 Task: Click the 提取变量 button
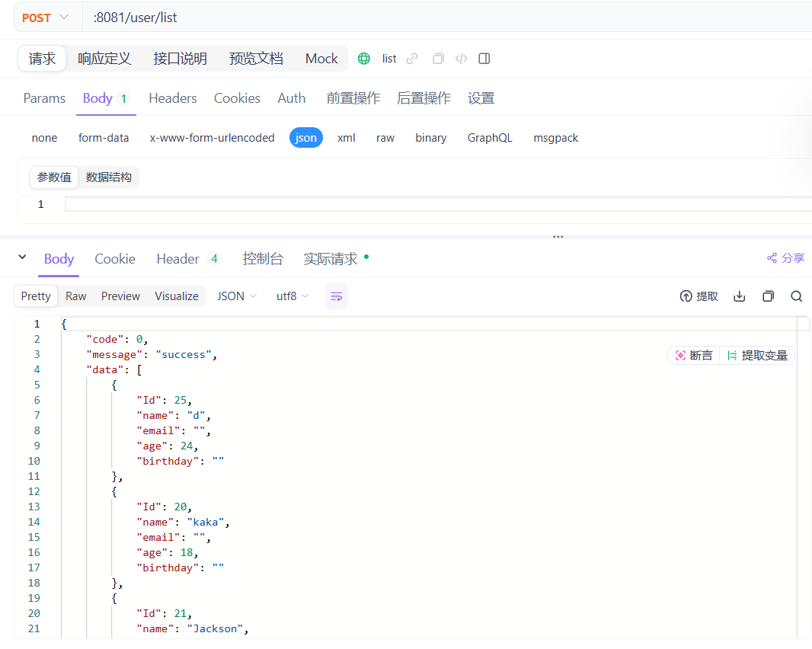point(758,355)
